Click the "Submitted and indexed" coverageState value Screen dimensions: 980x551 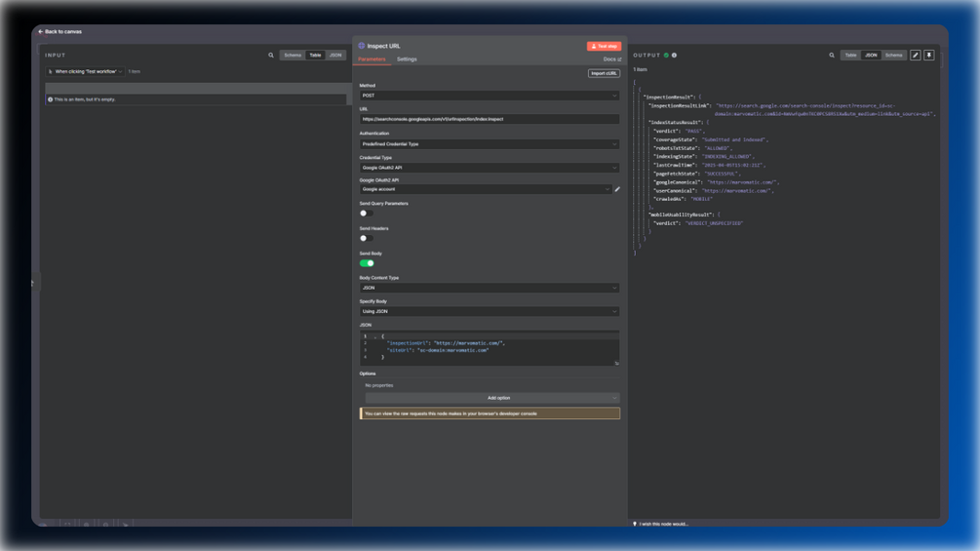734,139
